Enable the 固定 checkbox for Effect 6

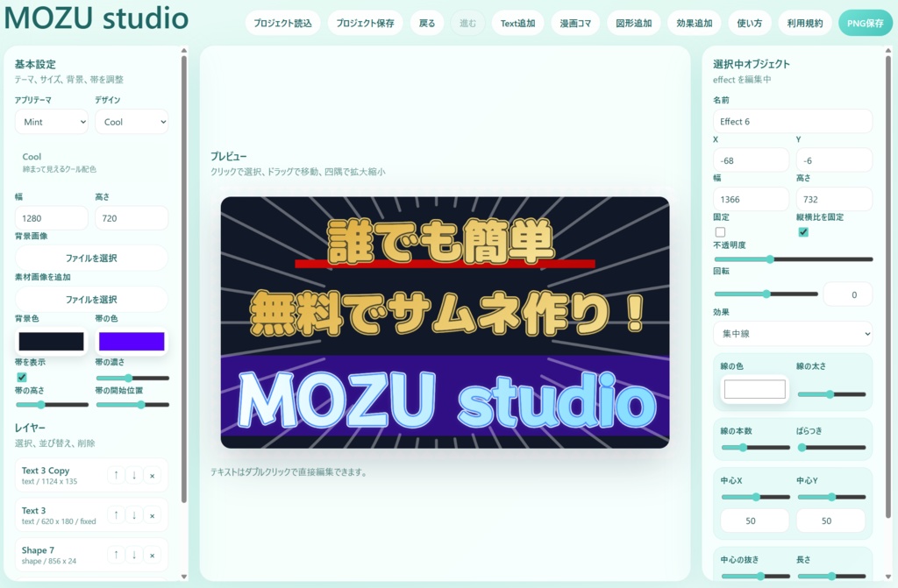click(x=721, y=231)
